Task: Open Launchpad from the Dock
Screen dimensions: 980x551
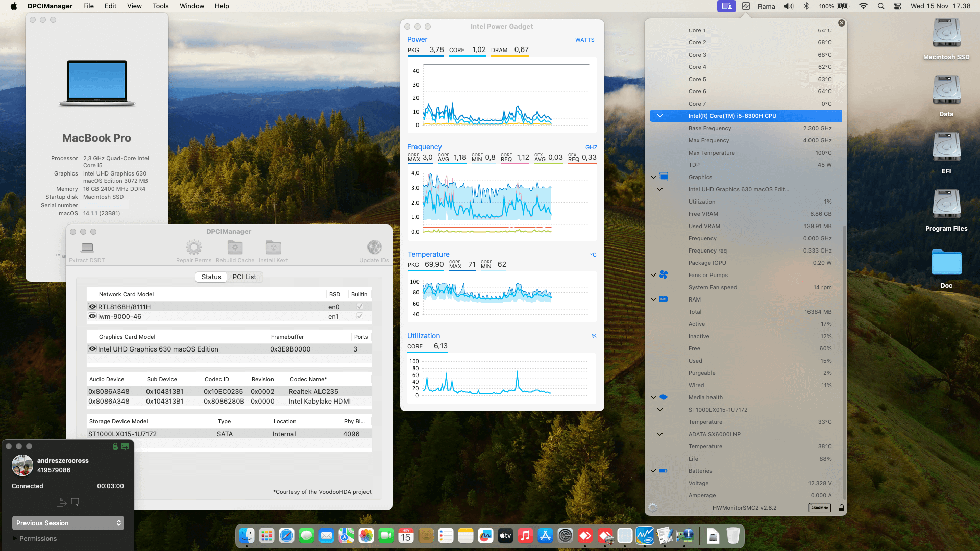Action: 266,535
